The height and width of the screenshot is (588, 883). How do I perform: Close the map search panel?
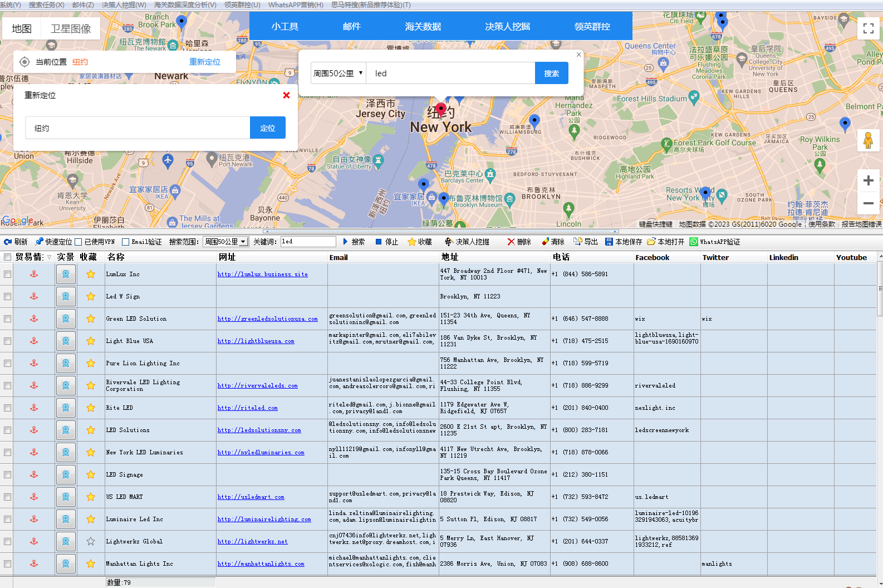click(x=578, y=55)
